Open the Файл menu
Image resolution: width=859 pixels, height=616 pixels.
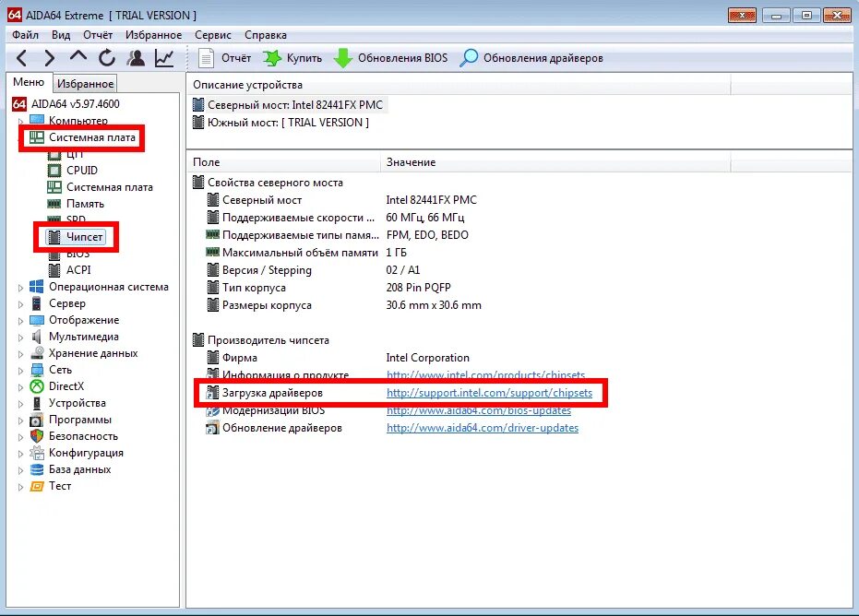tap(25, 35)
